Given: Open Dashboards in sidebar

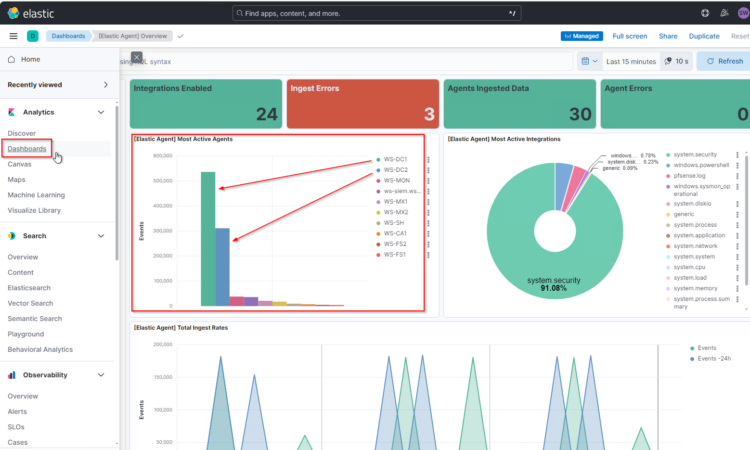Looking at the screenshot, I should click(27, 149).
